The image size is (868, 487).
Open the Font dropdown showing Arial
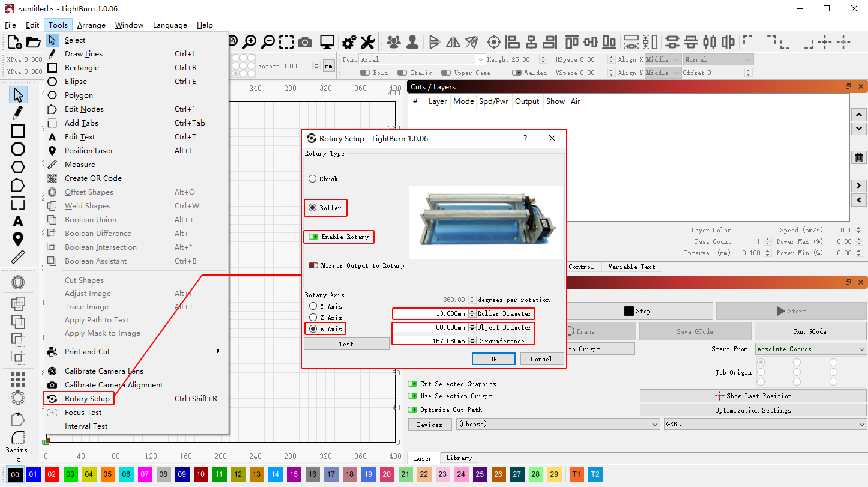tap(422, 59)
